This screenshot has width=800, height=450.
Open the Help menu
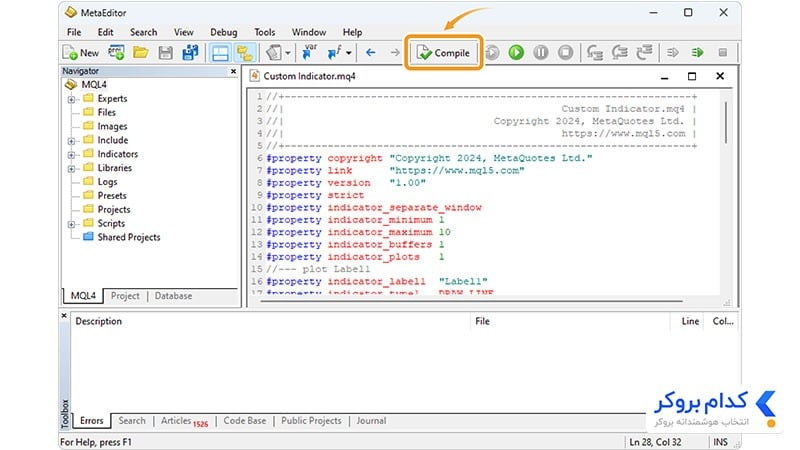[x=352, y=32]
